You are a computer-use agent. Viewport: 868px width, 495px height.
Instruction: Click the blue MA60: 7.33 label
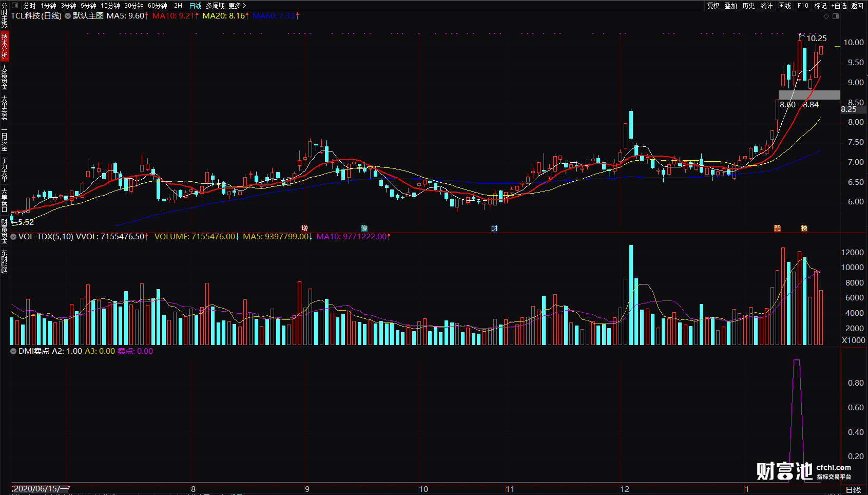pos(276,16)
